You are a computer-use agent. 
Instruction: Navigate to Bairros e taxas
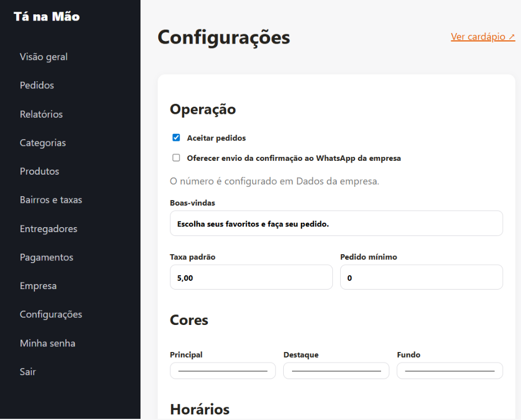point(51,200)
